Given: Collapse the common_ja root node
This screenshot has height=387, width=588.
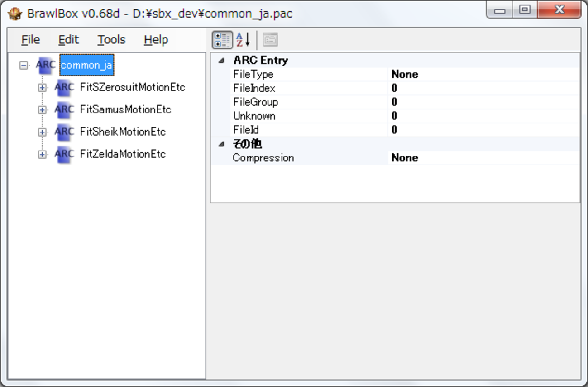Looking at the screenshot, I should coord(24,66).
